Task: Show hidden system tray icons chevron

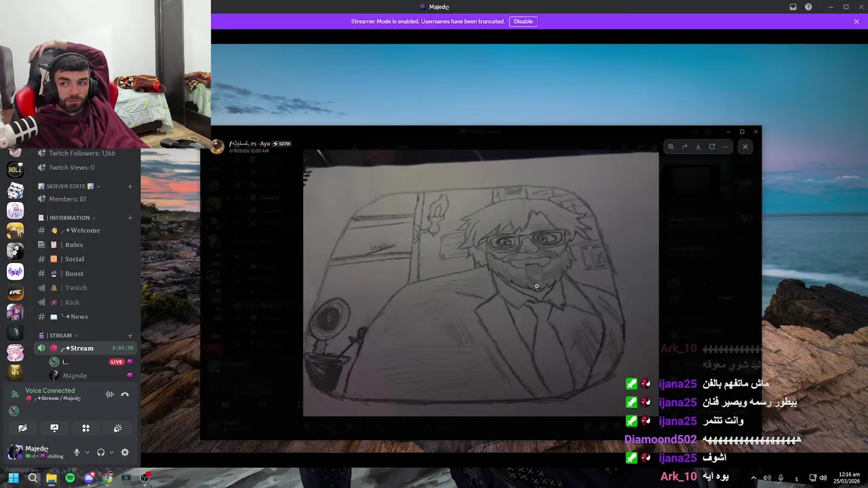Action: tap(753, 478)
